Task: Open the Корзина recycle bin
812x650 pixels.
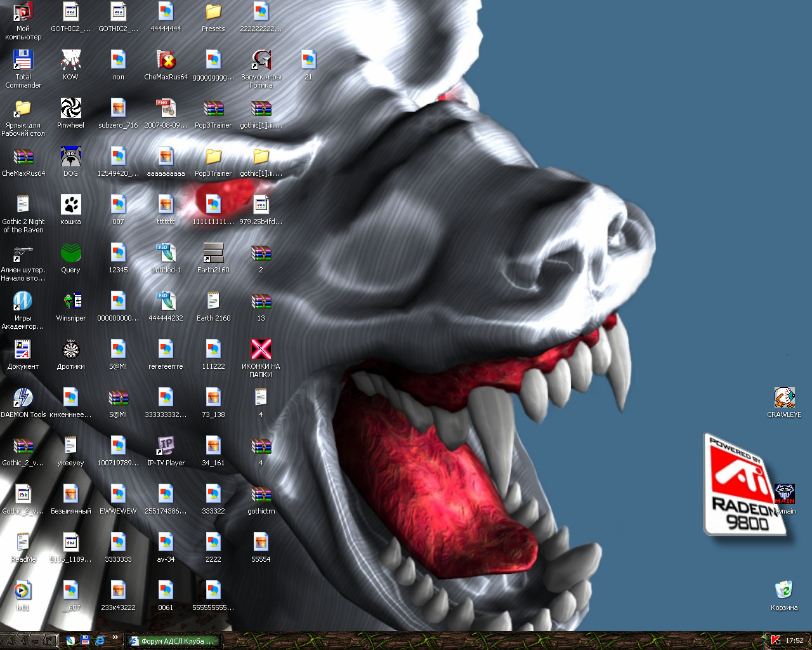Action: [784, 592]
